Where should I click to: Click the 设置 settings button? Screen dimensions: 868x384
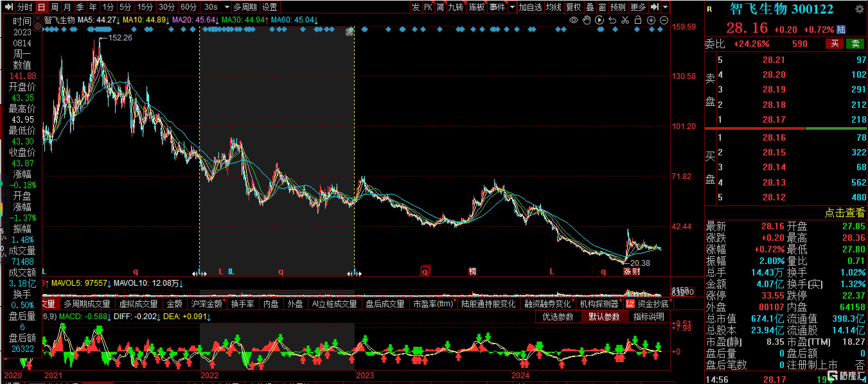click(270, 7)
